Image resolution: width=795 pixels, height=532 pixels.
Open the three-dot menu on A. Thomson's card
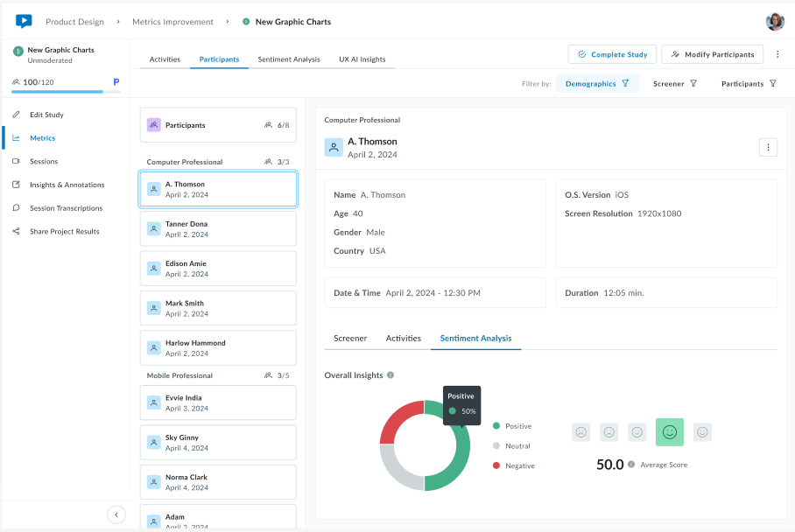tap(768, 147)
